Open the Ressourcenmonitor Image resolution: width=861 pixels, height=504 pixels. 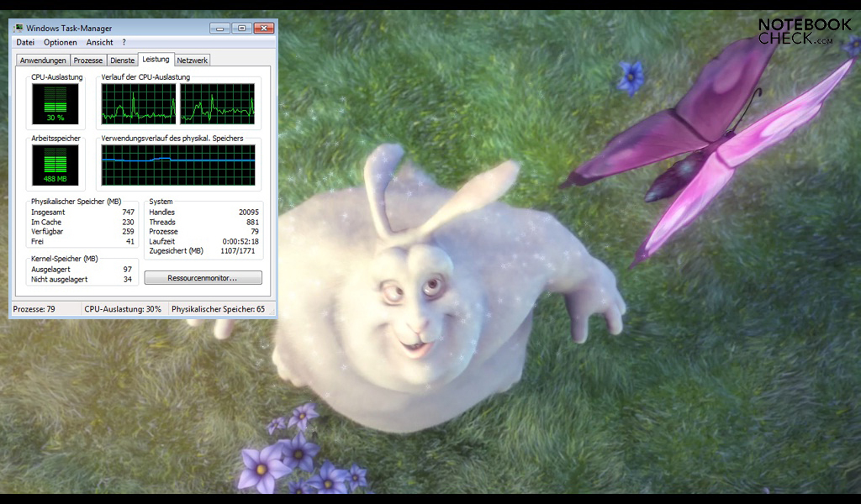(203, 278)
